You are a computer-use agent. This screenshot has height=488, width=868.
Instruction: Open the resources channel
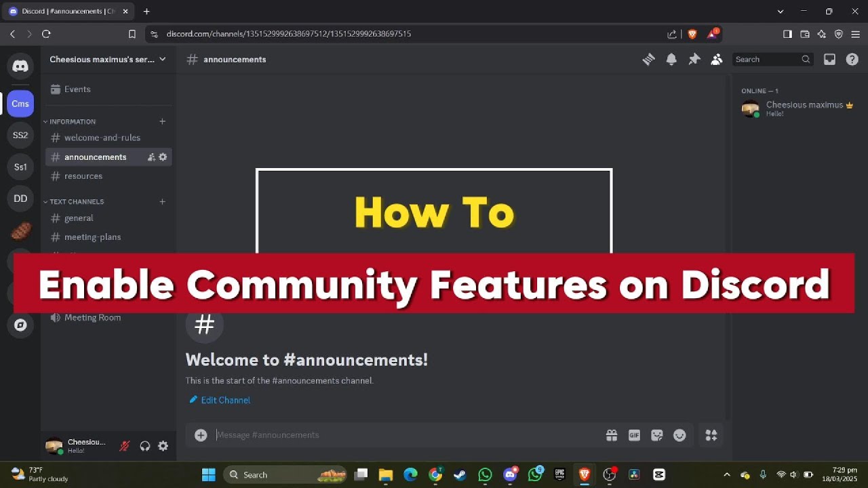coord(108,176)
